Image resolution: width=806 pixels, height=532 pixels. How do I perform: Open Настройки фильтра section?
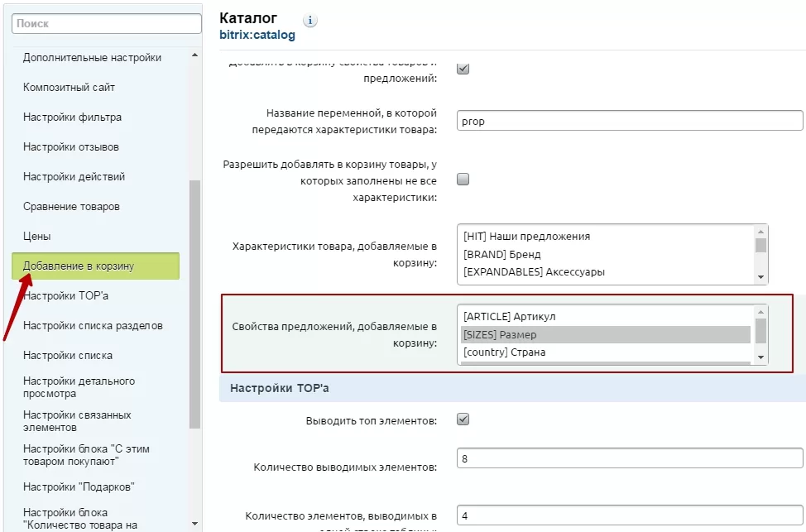(73, 117)
